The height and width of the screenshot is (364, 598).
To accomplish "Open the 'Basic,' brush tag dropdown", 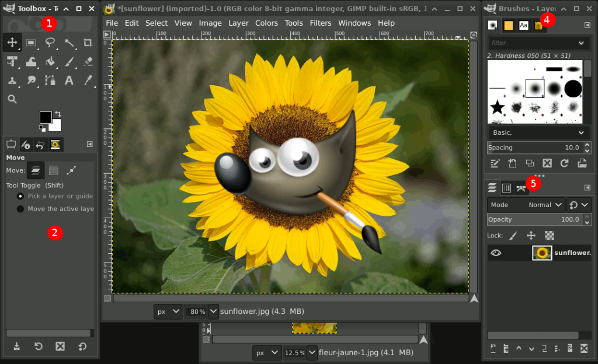I will (x=538, y=132).
